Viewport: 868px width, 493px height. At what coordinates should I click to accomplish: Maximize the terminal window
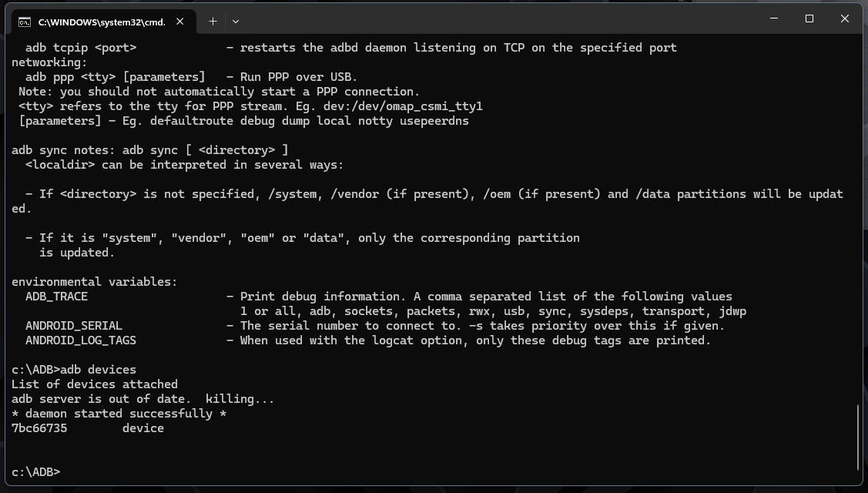[x=809, y=18]
